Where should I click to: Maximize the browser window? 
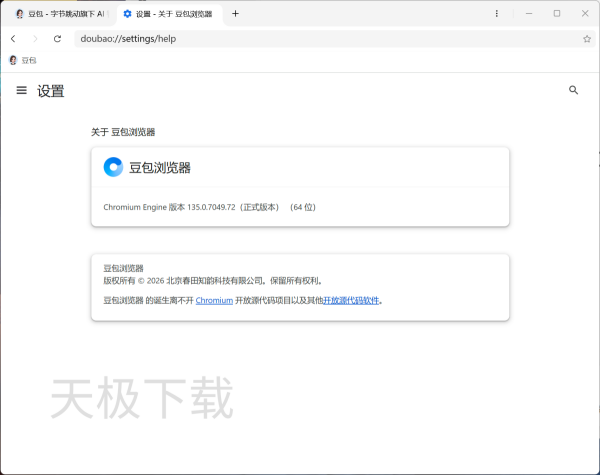click(x=556, y=14)
